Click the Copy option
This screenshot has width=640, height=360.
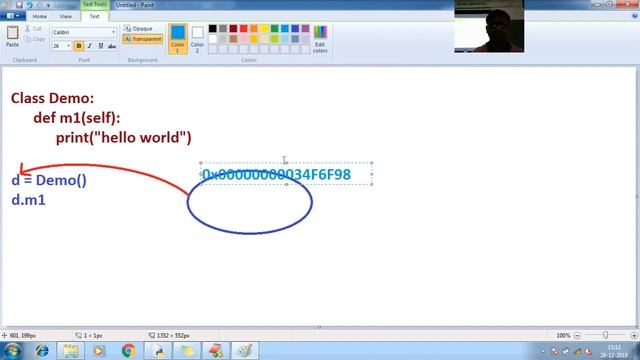[35, 39]
